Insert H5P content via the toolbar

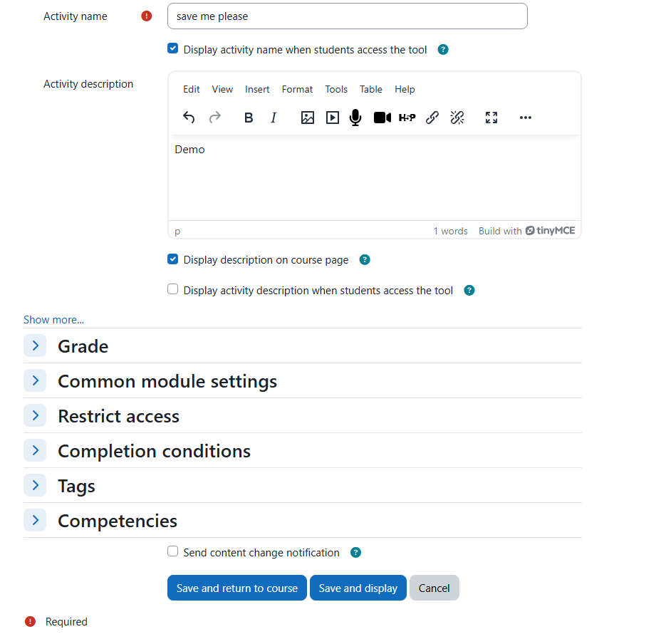tap(407, 118)
